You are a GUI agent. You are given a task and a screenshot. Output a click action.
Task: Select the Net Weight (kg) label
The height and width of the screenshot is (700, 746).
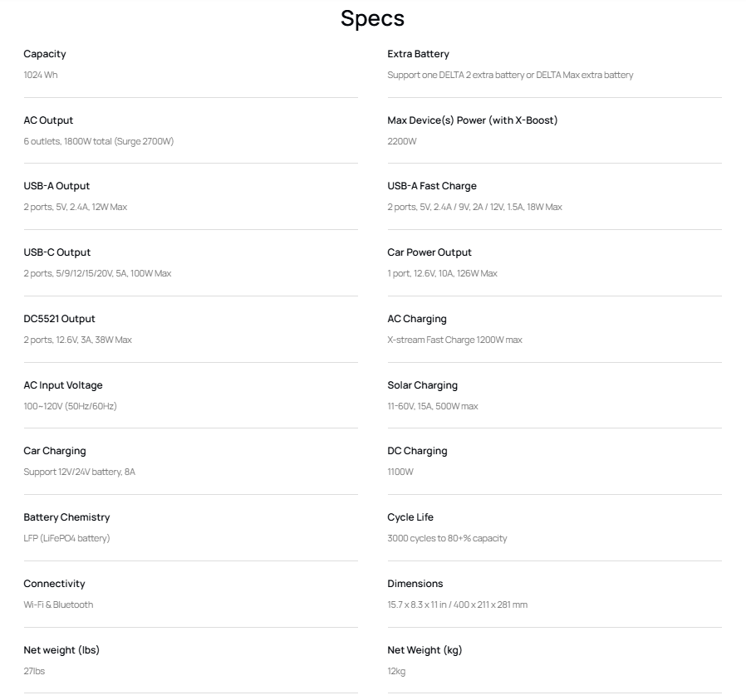coord(425,650)
